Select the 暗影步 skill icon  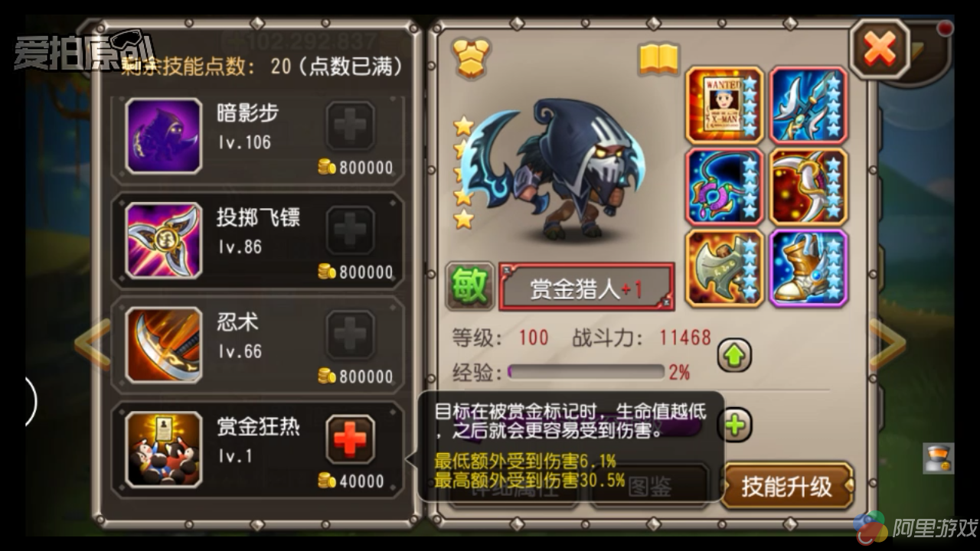pos(164,136)
